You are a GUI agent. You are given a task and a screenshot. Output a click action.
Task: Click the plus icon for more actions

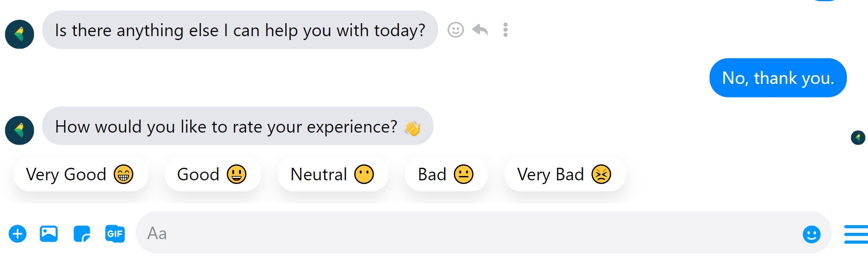pos(17,234)
